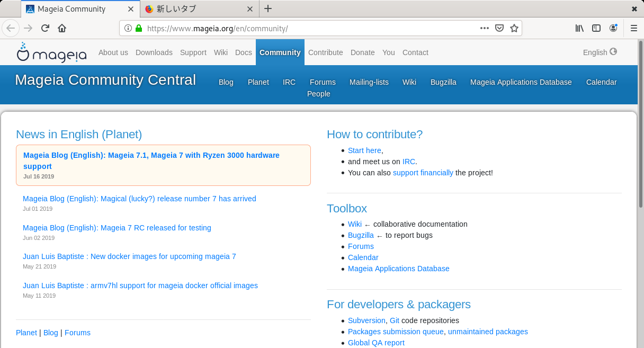Bookmark this page with the star icon

tap(514, 28)
